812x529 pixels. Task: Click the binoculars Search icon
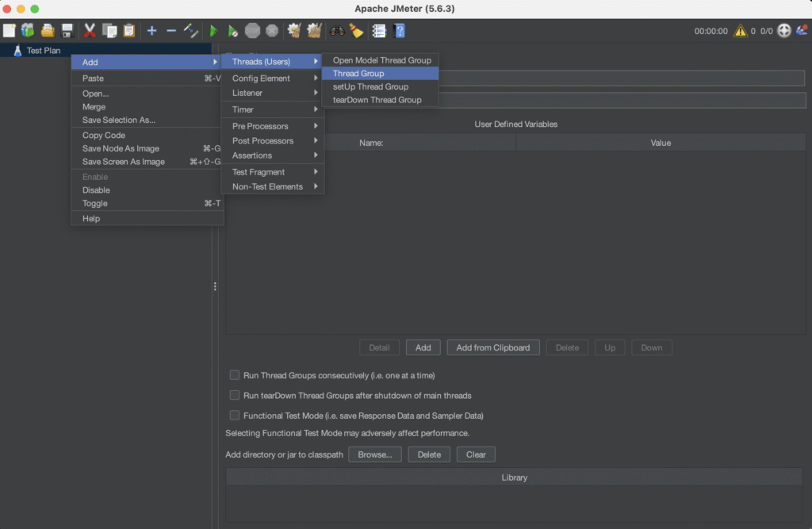(337, 31)
